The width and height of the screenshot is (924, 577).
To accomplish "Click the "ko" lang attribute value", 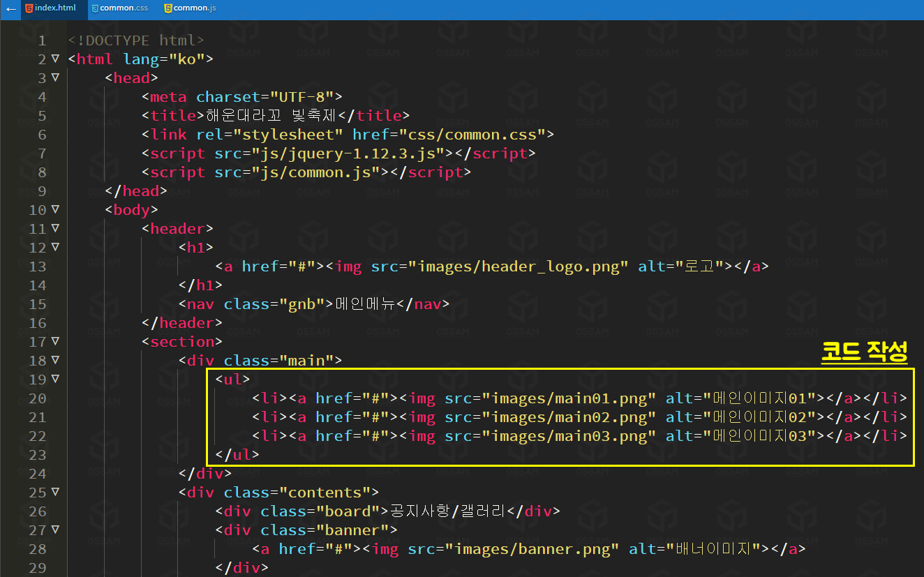I will [186, 59].
